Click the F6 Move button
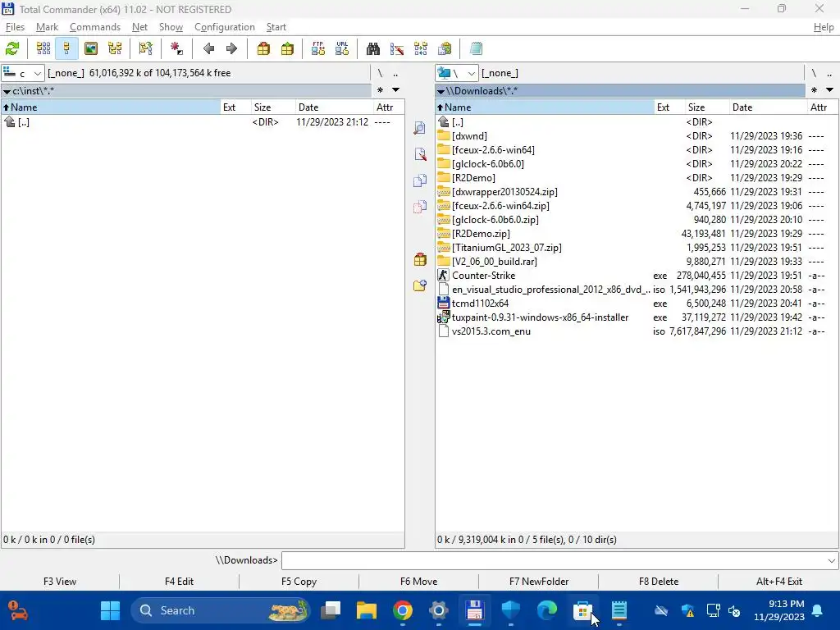 419,582
